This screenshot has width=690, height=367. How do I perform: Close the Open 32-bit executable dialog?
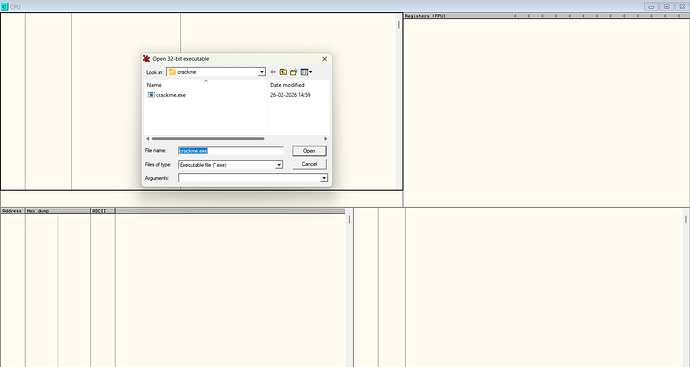pyautogui.click(x=325, y=59)
